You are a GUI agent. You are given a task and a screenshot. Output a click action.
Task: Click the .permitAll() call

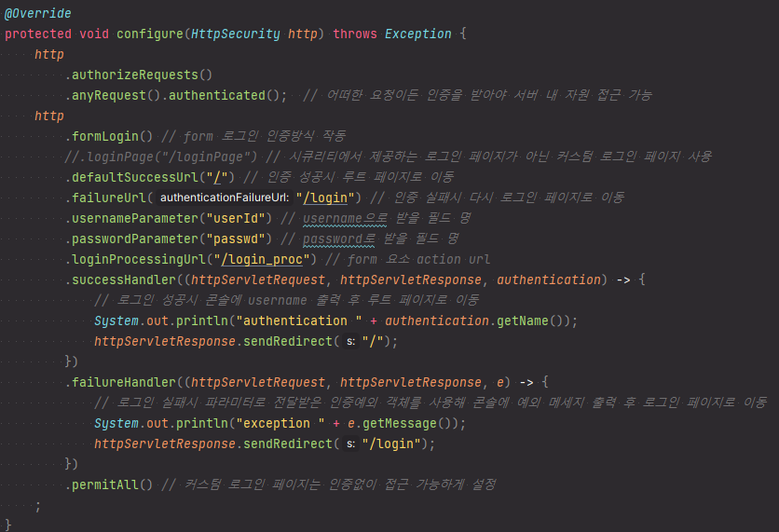point(109,484)
